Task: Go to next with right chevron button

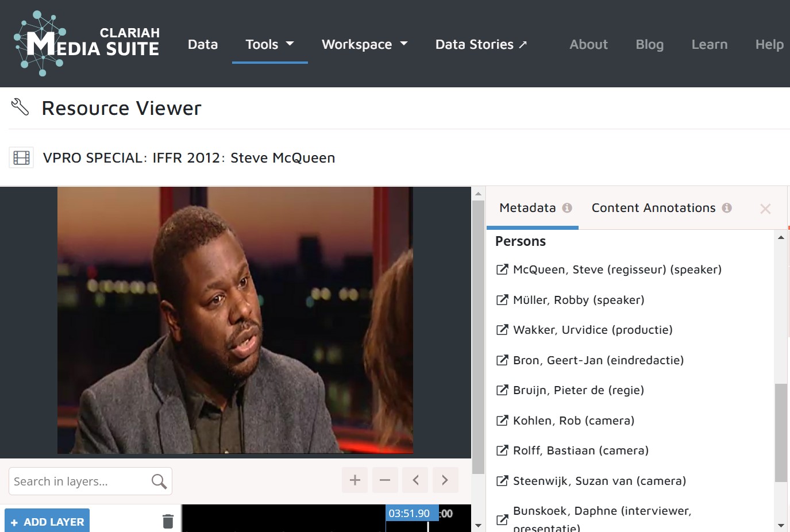Action: tap(445, 480)
